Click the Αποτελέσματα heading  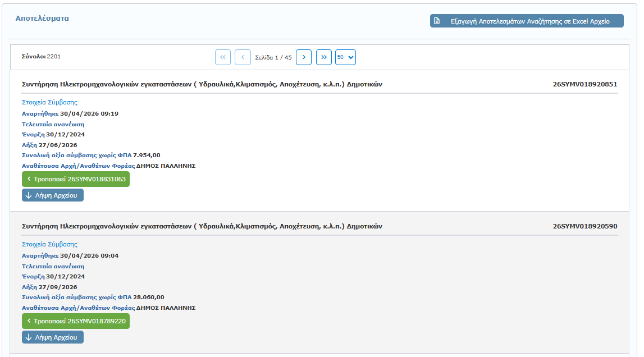42,19
